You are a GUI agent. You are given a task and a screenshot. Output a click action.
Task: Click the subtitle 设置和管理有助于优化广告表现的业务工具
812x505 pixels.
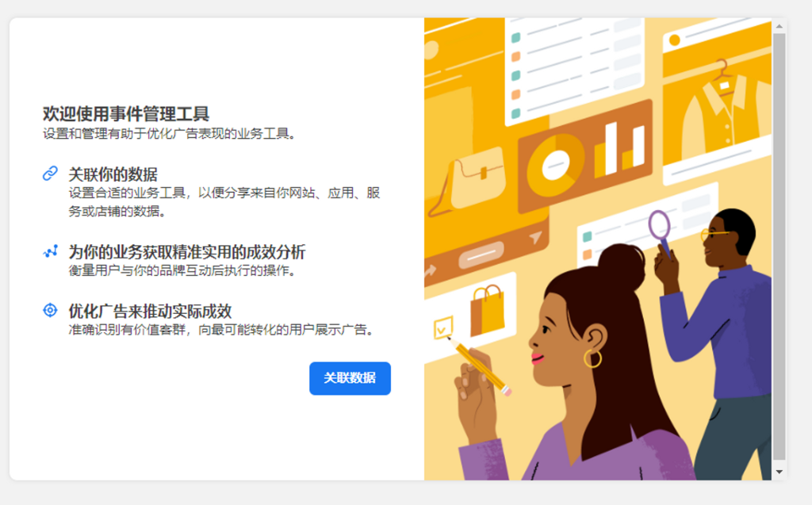click(169, 134)
